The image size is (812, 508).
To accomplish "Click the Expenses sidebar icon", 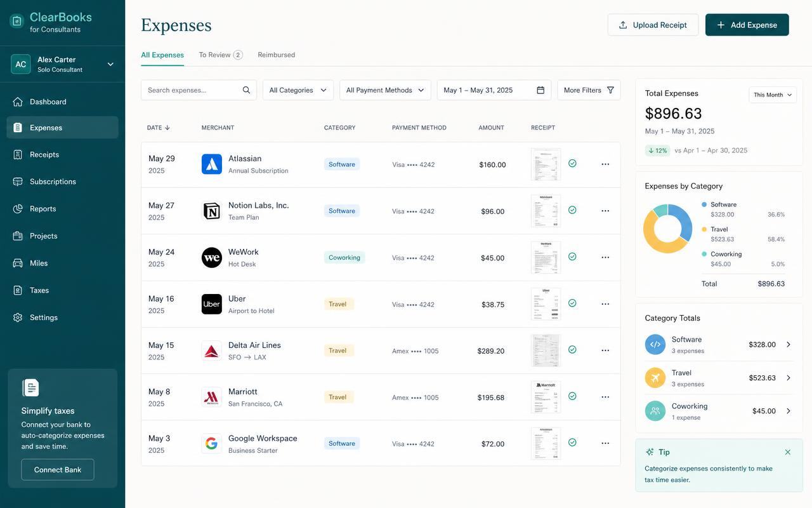I will (x=18, y=128).
